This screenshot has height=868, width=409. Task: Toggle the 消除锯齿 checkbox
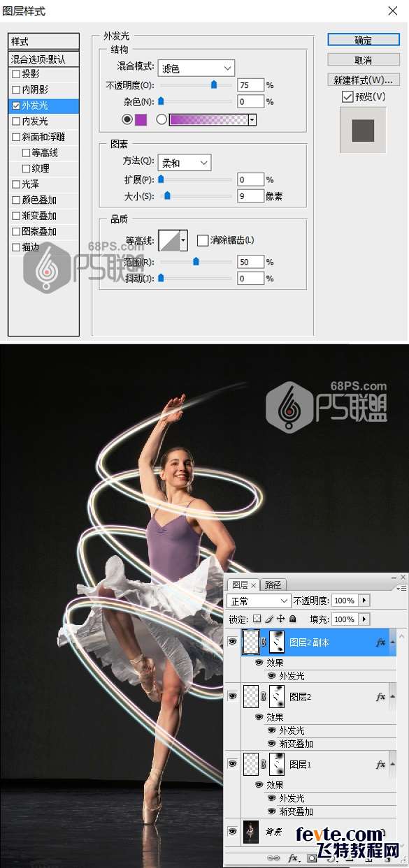point(203,240)
